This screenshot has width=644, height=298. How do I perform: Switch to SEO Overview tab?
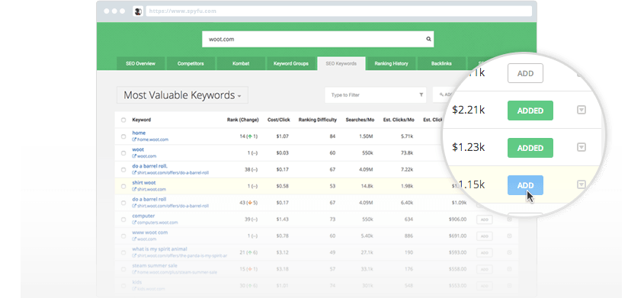click(140, 63)
